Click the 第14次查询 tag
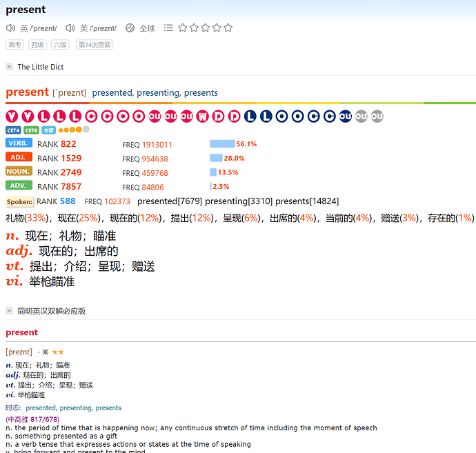This screenshot has height=453, width=476. [95, 45]
